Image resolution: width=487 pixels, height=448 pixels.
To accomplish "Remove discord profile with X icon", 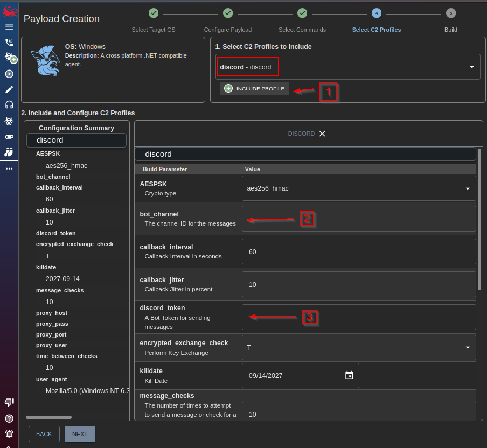I will pyautogui.click(x=322, y=134).
